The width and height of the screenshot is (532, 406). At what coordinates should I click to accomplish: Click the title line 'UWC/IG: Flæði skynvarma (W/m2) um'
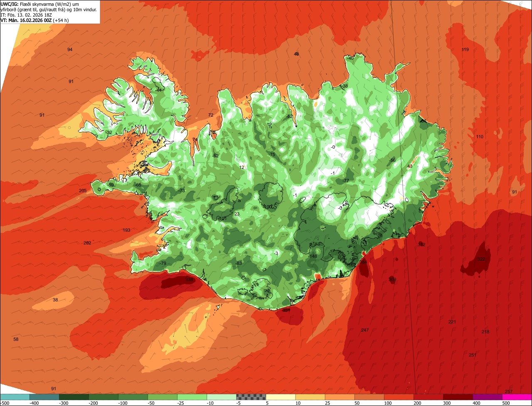coord(40,4)
